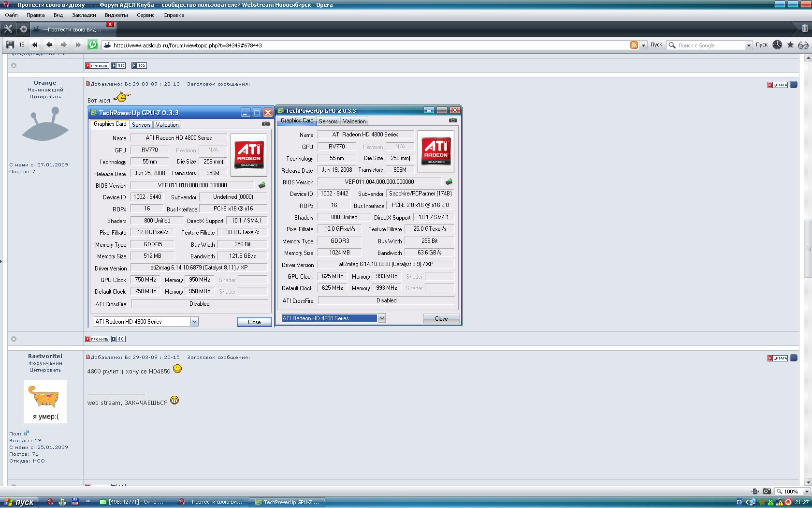Click Validation tab in right GPU-Z screenshot
Viewport: 812px width, 508px height.
[354, 121]
